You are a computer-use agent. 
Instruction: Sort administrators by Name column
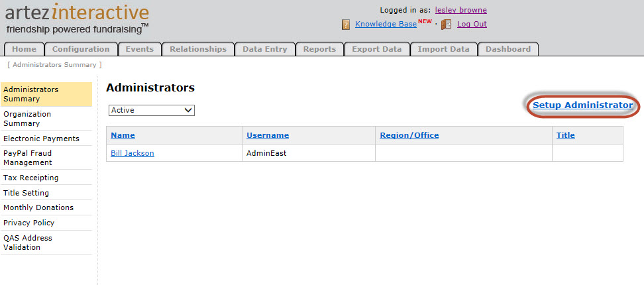coord(123,135)
